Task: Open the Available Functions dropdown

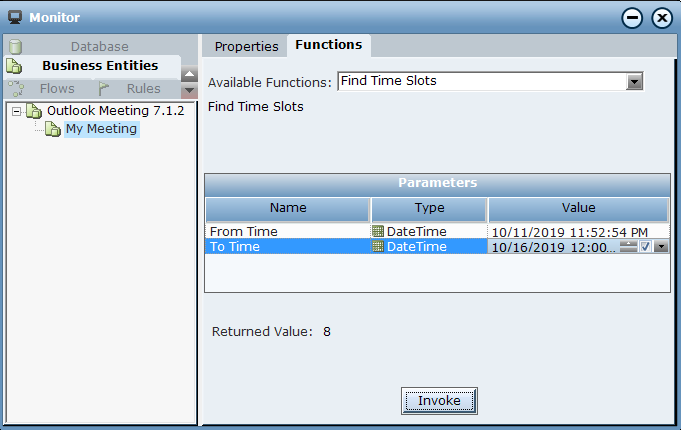Action: tap(634, 82)
